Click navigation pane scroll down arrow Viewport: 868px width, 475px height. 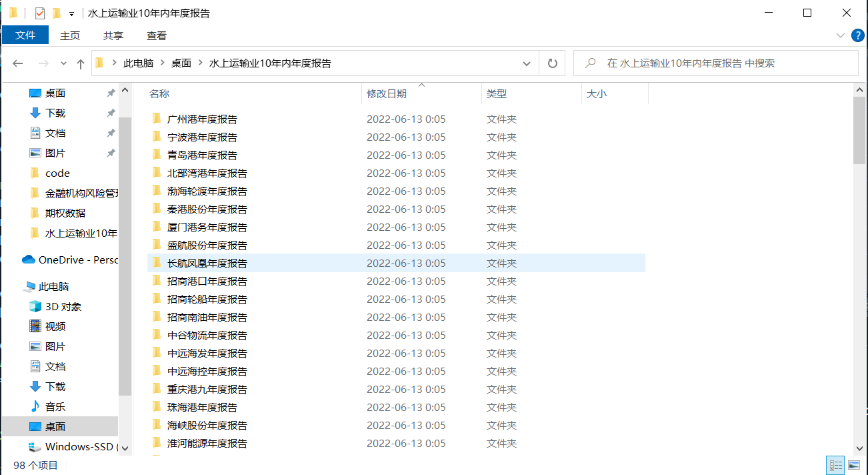pos(125,449)
